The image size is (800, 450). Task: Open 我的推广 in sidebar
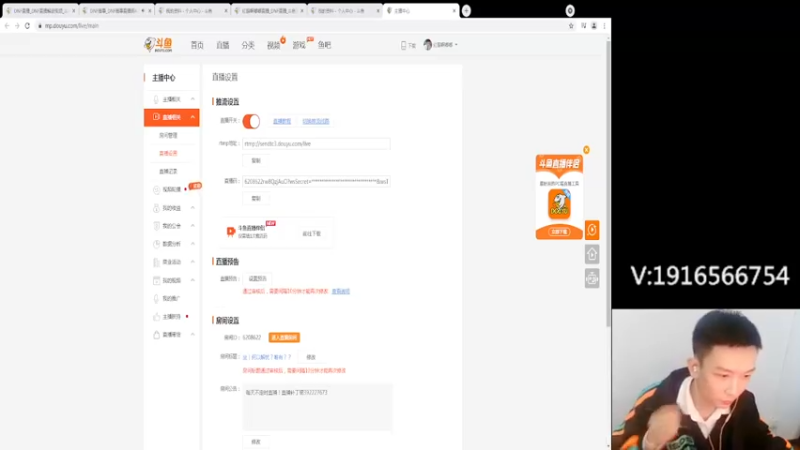coord(171,298)
